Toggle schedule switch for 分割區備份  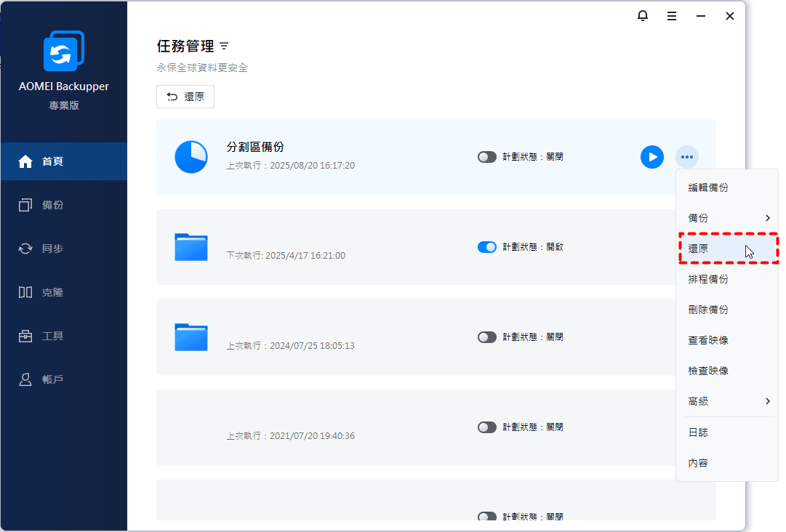point(486,157)
